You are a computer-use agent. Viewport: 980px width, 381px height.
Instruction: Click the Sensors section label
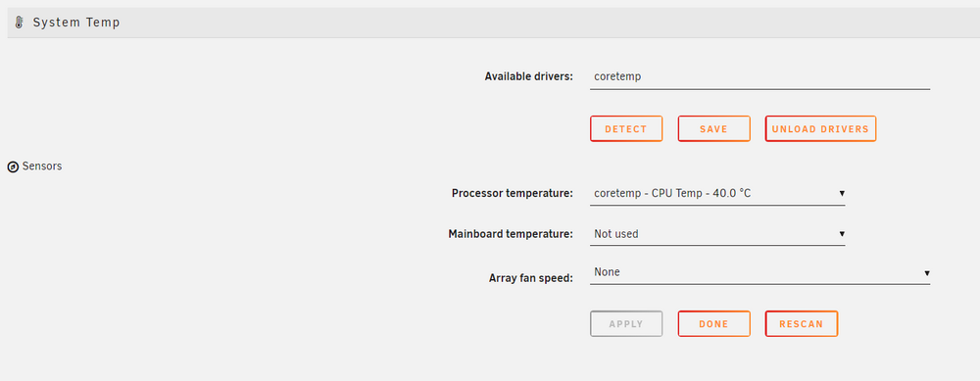click(x=42, y=167)
